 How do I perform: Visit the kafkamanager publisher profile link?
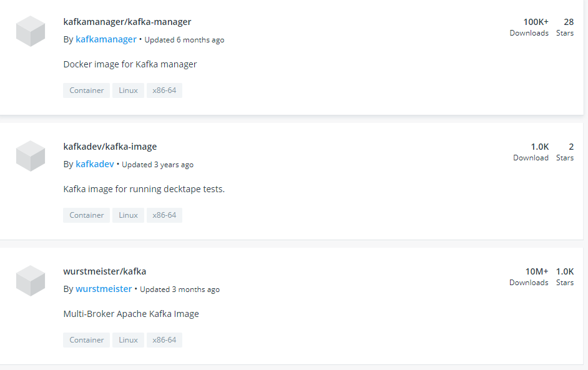click(x=106, y=39)
